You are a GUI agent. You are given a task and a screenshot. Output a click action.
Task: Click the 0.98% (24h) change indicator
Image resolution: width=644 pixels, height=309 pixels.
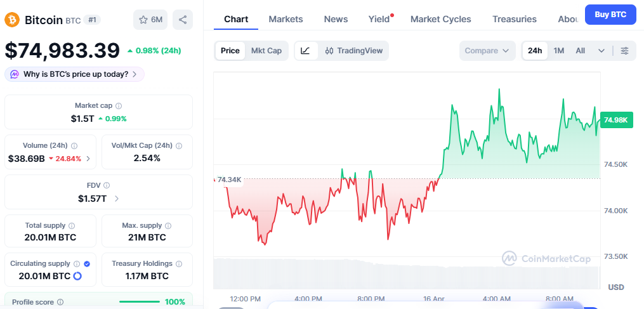coord(154,51)
